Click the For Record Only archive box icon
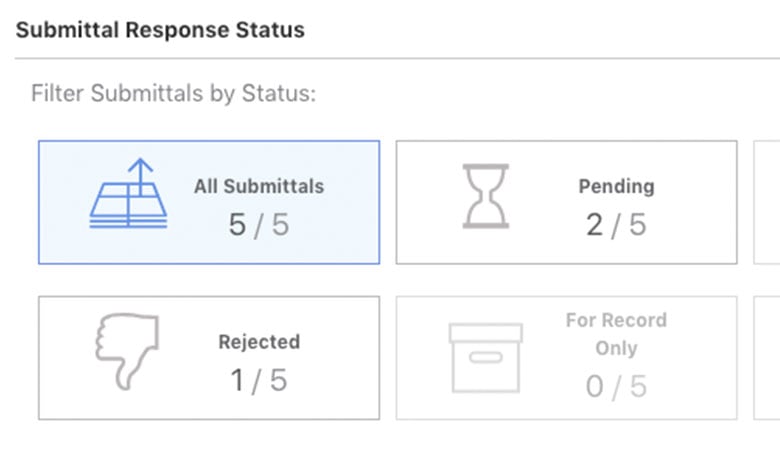Viewport: 780px width, 456px height. point(485,356)
